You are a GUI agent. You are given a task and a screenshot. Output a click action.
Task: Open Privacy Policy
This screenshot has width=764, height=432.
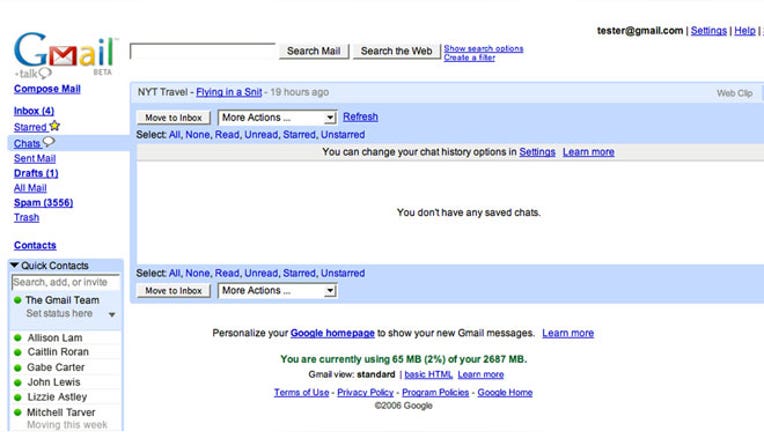click(365, 393)
